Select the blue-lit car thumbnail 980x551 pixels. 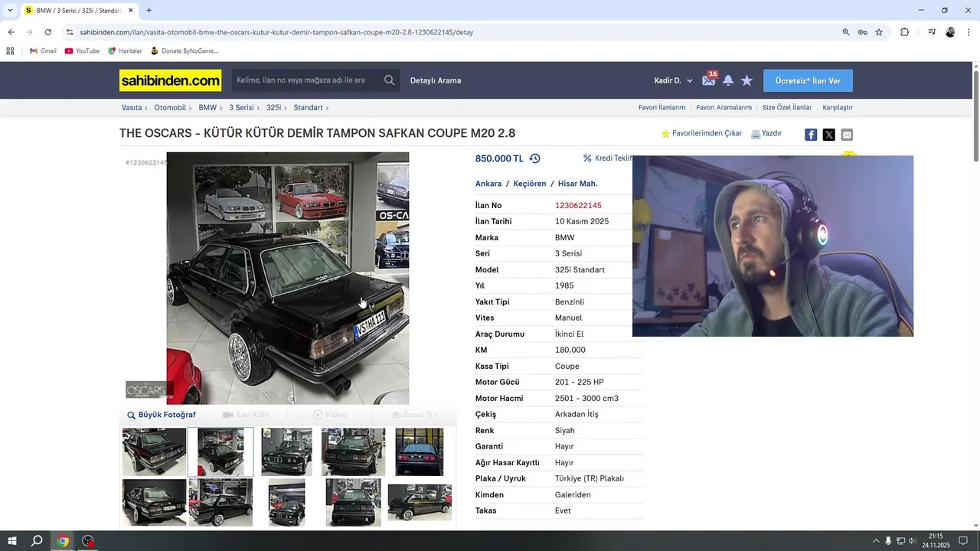(x=420, y=452)
